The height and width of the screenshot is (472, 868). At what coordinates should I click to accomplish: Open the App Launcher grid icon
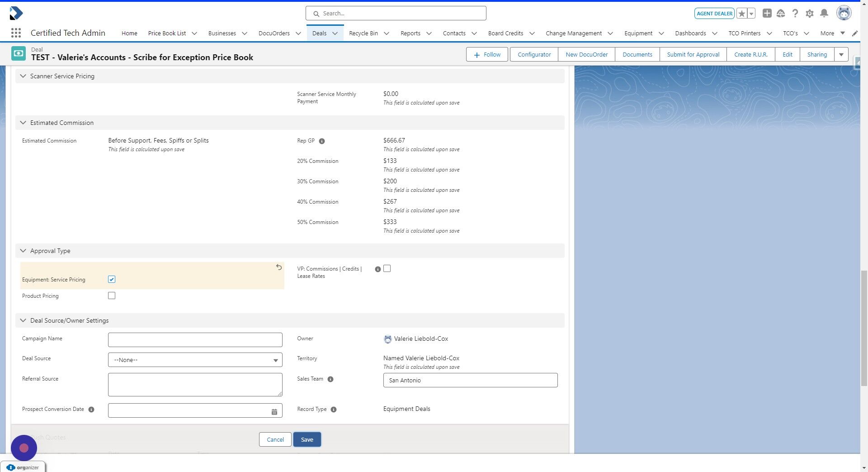16,33
